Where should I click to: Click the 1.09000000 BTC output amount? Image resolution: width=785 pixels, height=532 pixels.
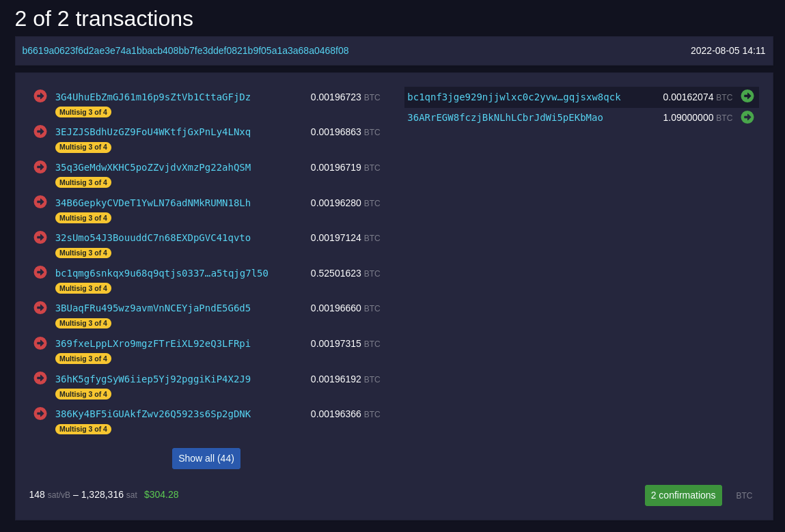pyautogui.click(x=698, y=117)
